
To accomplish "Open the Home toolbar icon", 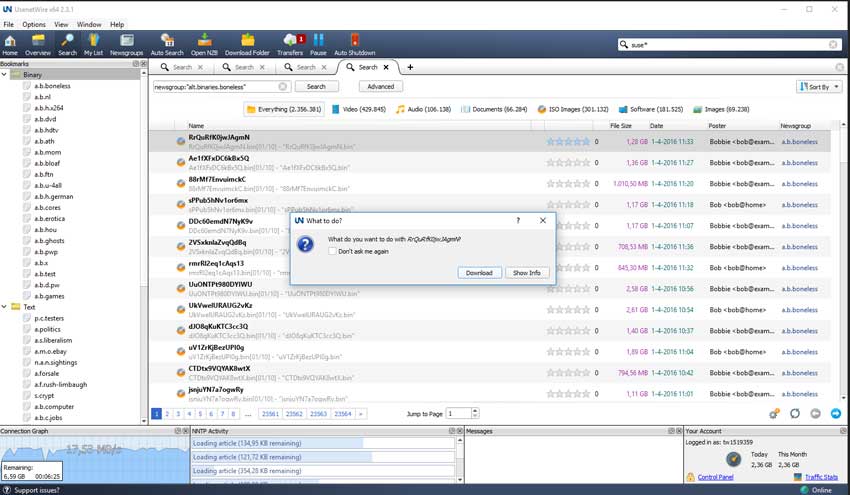I will click(10, 44).
